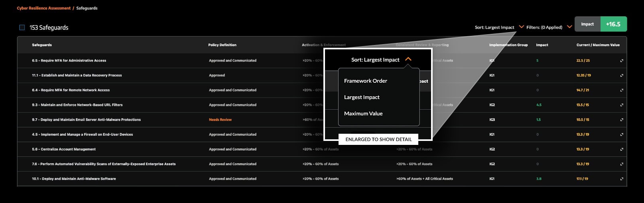Expand 5.6 Centralize Account Management row
This screenshot has height=203, width=644.
pos(622,149)
